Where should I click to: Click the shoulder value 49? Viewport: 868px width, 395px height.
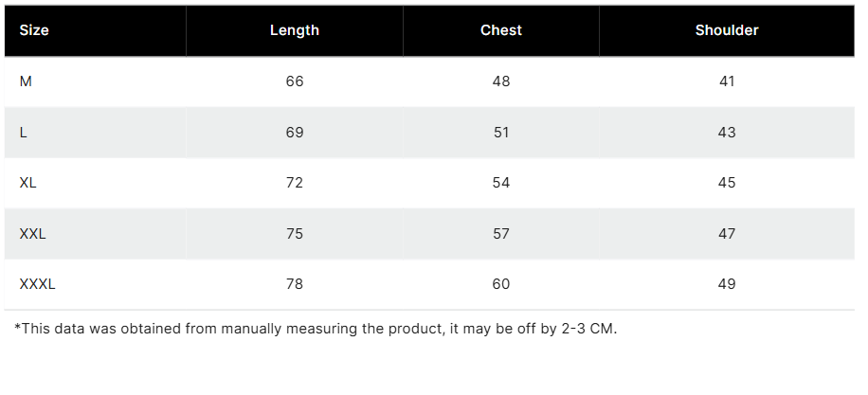tap(727, 284)
